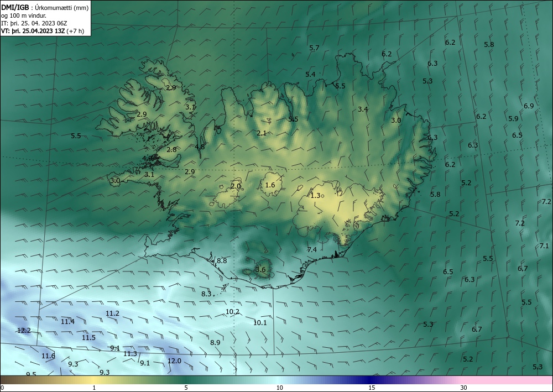Click the legend line "og 100 m vindur."
This screenshot has width=553, height=392.
(x=23, y=15)
